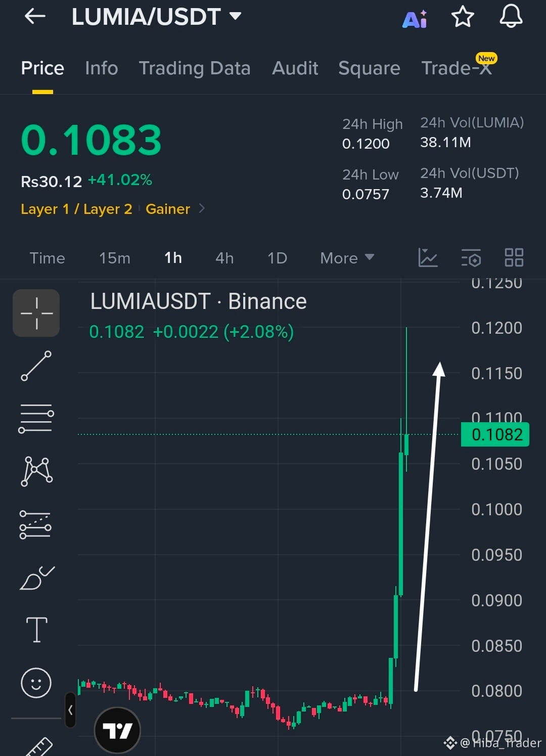Select the 4h timeframe
Viewport: 546px width, 756px height.
(224, 258)
